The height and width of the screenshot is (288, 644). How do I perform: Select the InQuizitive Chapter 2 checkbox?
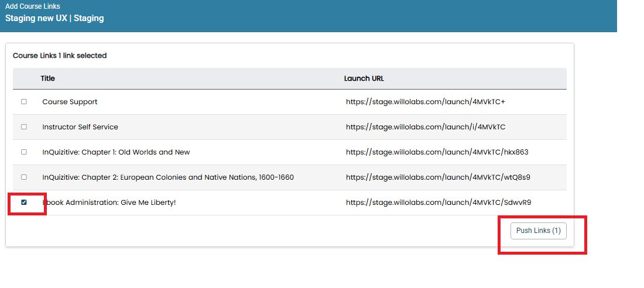24,177
